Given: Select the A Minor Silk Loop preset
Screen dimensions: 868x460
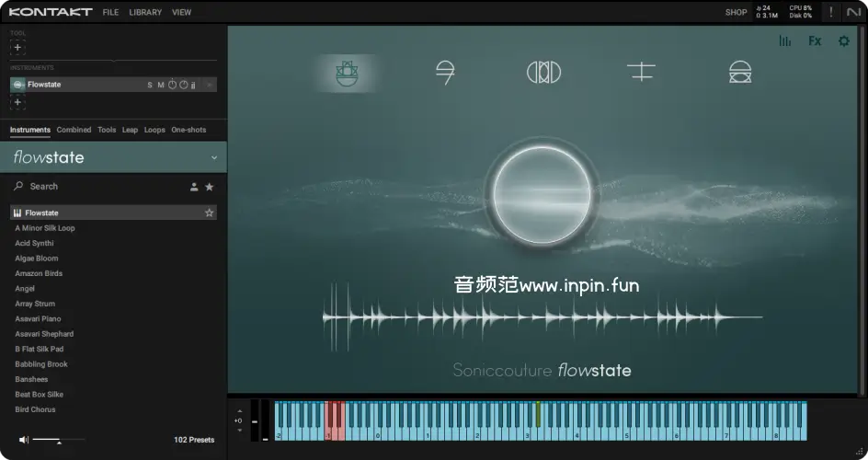Looking at the screenshot, I should point(45,228).
